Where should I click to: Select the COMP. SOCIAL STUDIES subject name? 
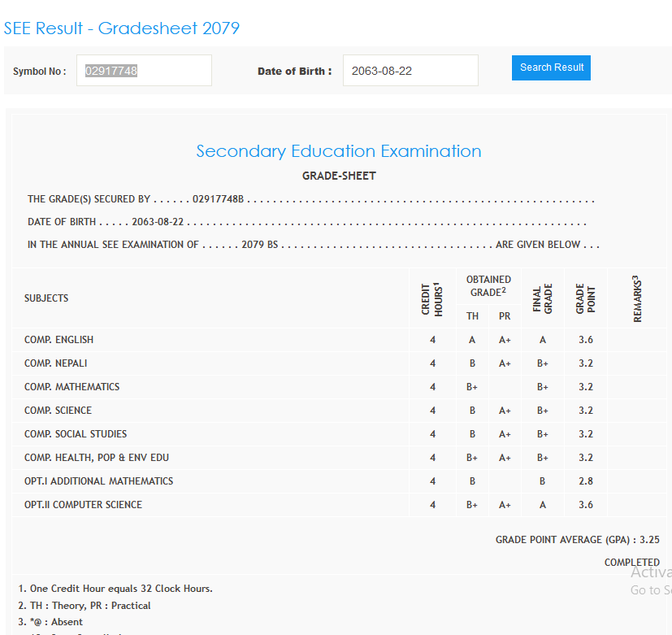point(76,434)
